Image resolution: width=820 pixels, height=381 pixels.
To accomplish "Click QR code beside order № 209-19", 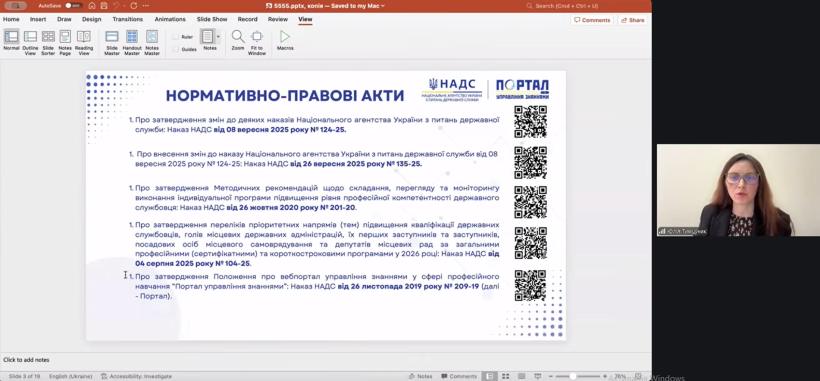I will (x=530, y=285).
